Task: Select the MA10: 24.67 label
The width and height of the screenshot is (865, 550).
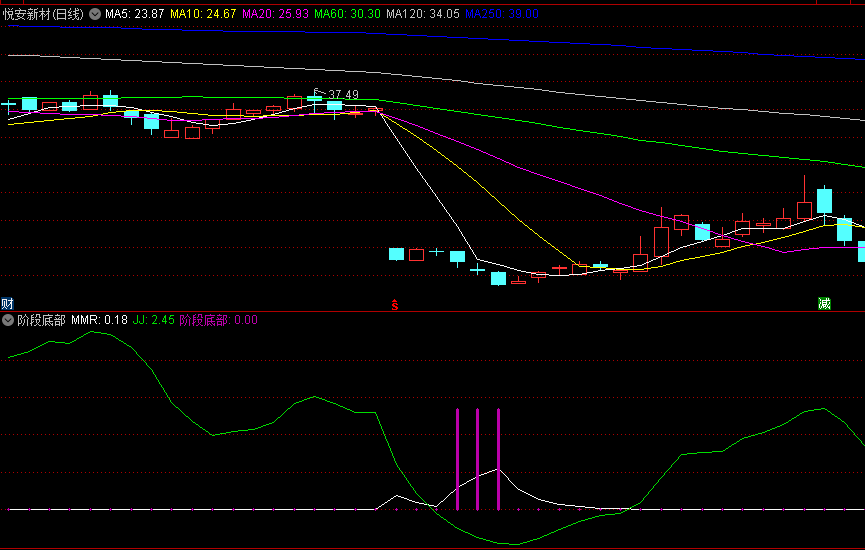Action: click(x=203, y=14)
